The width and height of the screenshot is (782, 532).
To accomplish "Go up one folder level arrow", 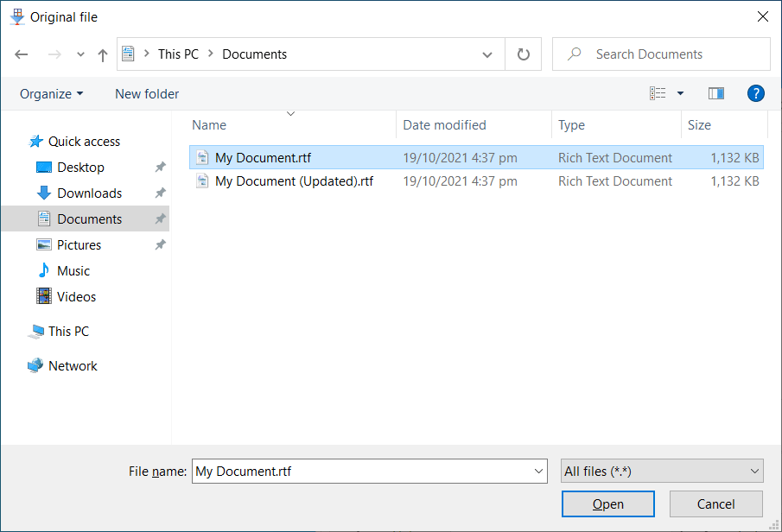I will click(103, 55).
